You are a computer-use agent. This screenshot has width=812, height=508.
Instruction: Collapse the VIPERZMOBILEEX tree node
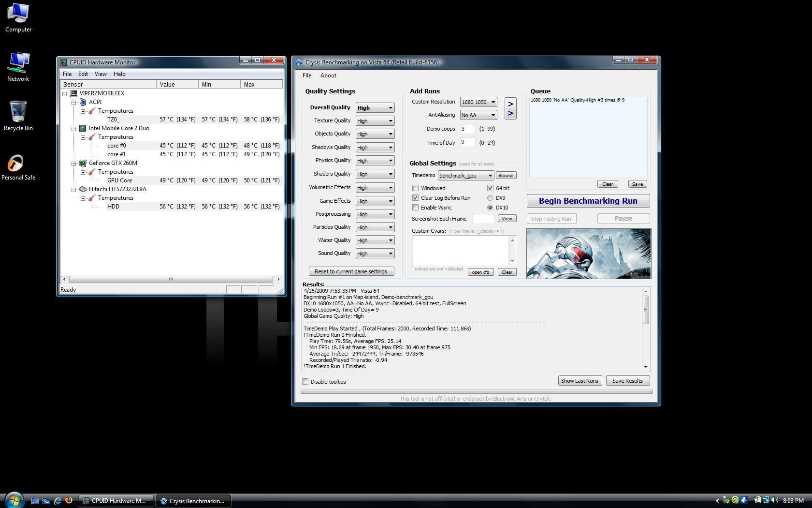(65, 93)
